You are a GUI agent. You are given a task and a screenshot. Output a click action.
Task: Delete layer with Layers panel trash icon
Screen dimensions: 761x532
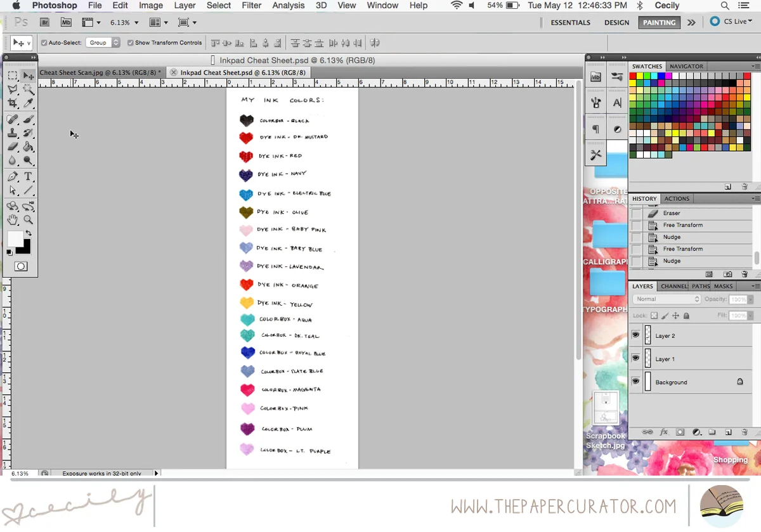pyautogui.click(x=745, y=432)
